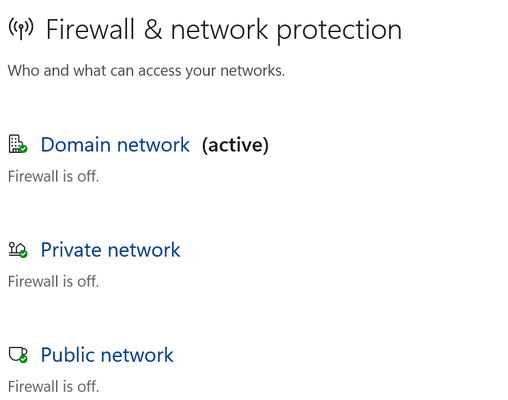Open the Public network link
This screenshot has height=400, width=508.
(x=107, y=355)
